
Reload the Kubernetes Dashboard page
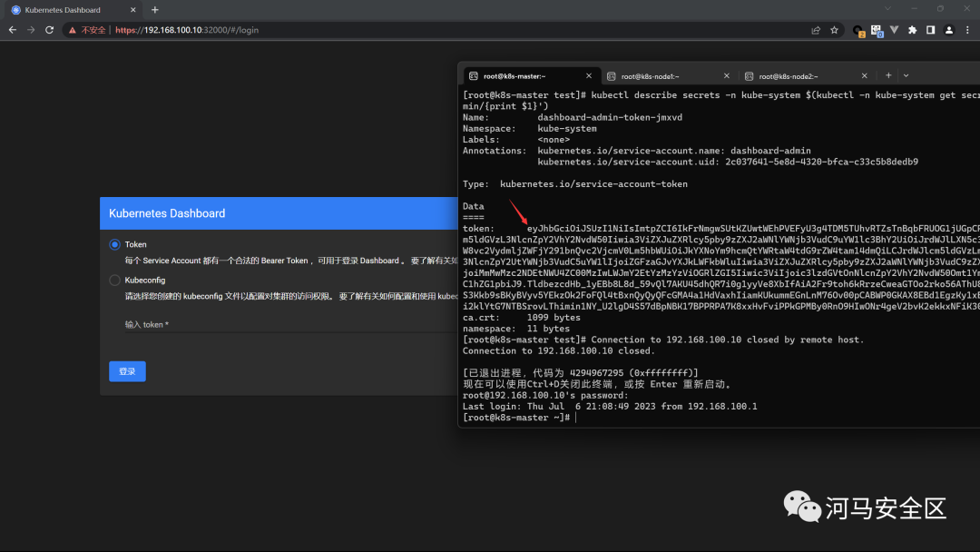click(x=49, y=30)
